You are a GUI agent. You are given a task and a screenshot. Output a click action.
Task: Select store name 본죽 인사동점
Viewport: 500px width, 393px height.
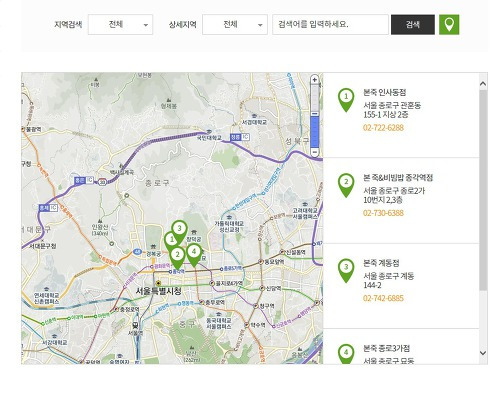click(384, 92)
